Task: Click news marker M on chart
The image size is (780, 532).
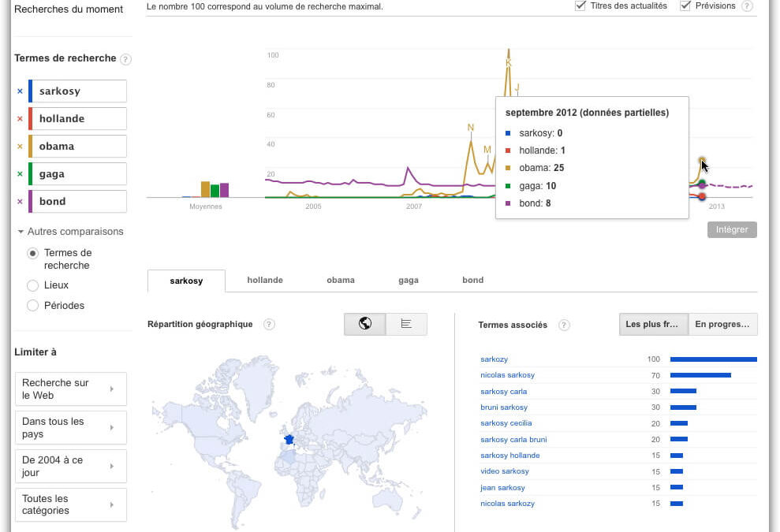Action: pyautogui.click(x=487, y=149)
